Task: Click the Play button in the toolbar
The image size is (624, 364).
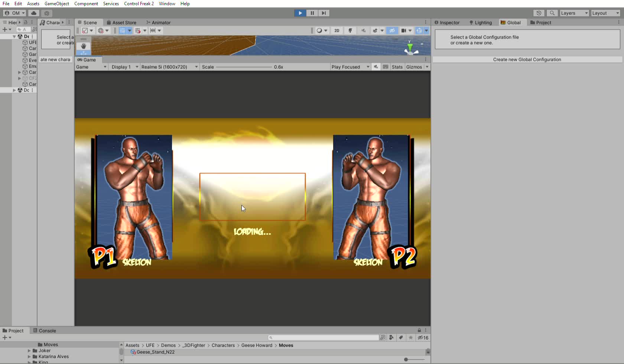Action: point(300,13)
